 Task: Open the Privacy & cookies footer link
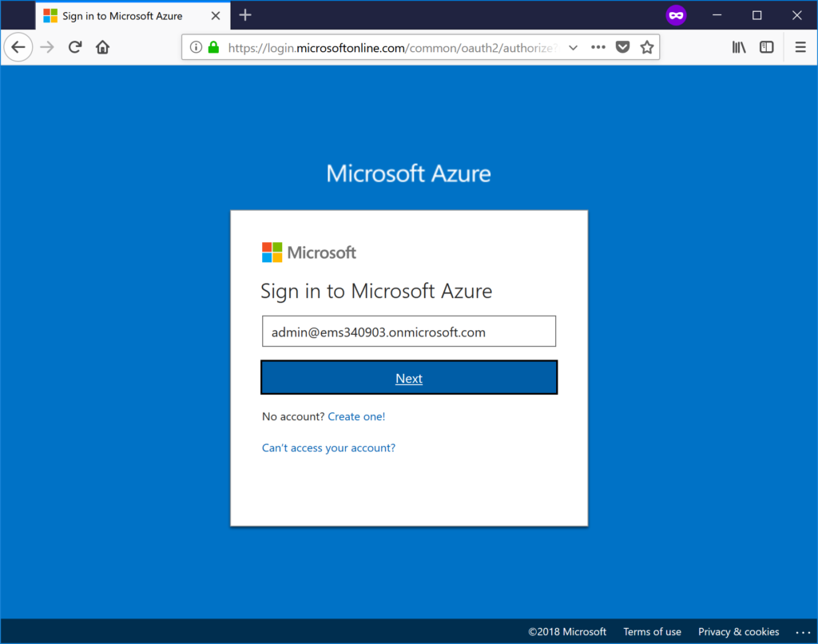pyautogui.click(x=739, y=632)
